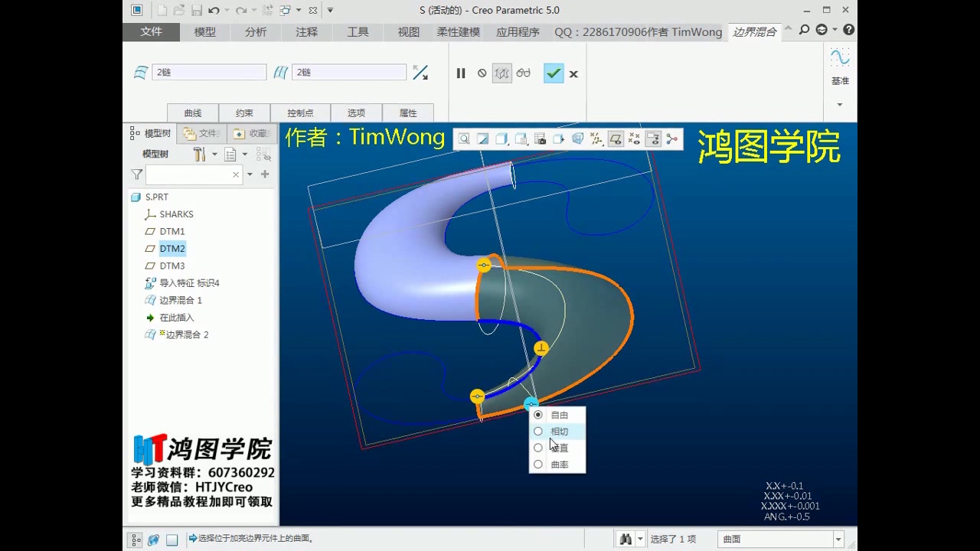Click the zoom-in magnifier in graphics toolbar
980x551 pixels.
464,139
